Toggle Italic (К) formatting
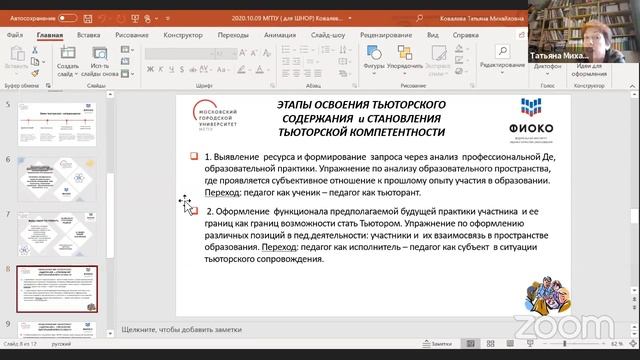Viewport: 640px width, 360px height. point(161,69)
